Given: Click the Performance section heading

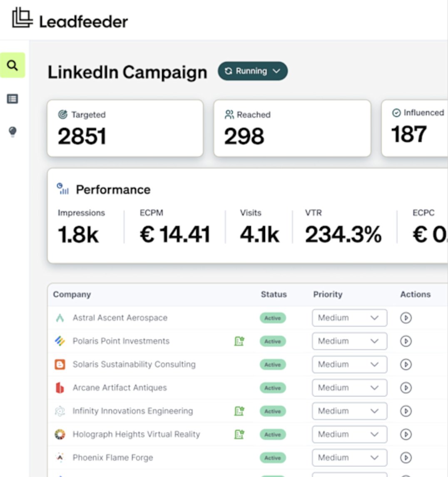Looking at the screenshot, I should (x=113, y=189).
